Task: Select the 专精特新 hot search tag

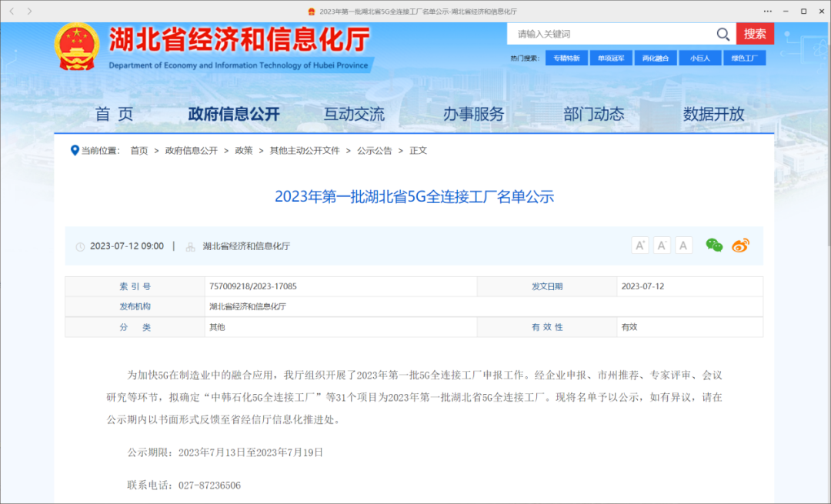Action: point(566,58)
